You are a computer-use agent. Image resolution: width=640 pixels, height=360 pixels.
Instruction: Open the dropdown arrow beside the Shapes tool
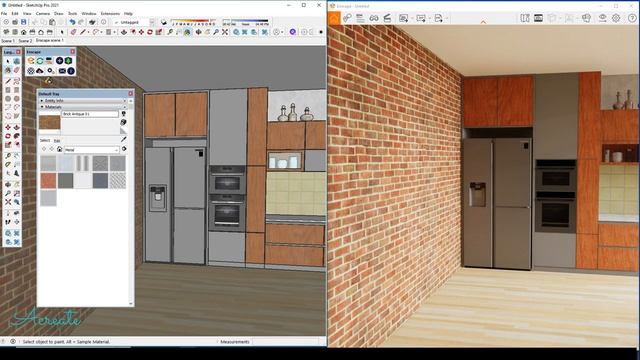(x=114, y=32)
